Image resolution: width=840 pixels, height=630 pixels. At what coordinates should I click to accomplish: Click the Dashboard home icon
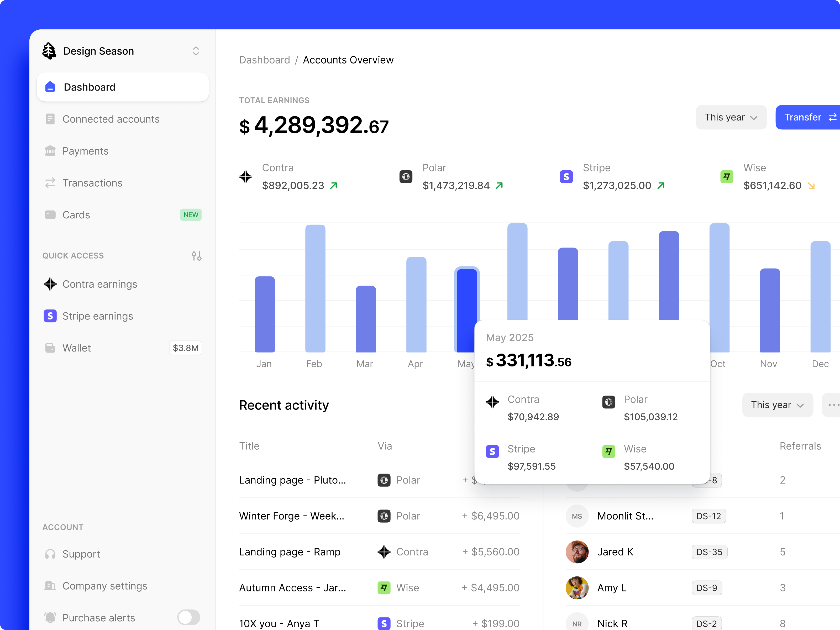[x=50, y=87]
